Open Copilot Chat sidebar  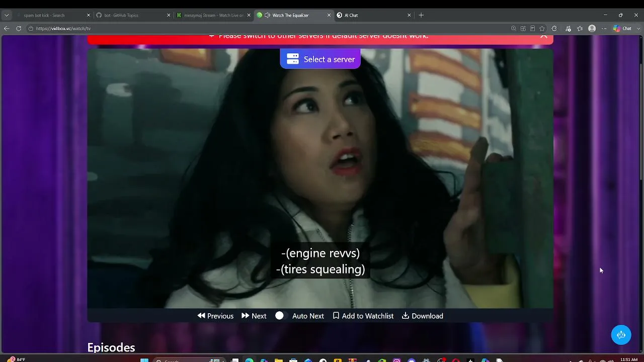[x=622, y=29]
